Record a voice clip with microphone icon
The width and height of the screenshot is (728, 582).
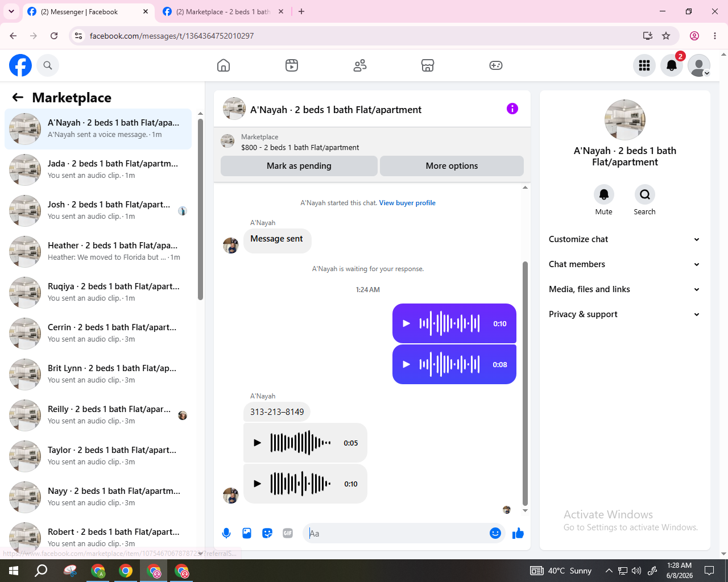click(226, 533)
